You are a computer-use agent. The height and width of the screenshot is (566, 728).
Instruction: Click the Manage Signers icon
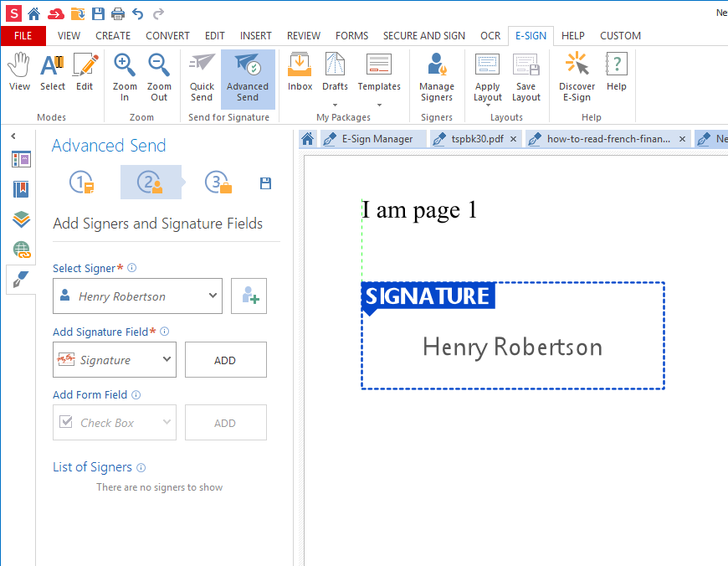point(437,78)
